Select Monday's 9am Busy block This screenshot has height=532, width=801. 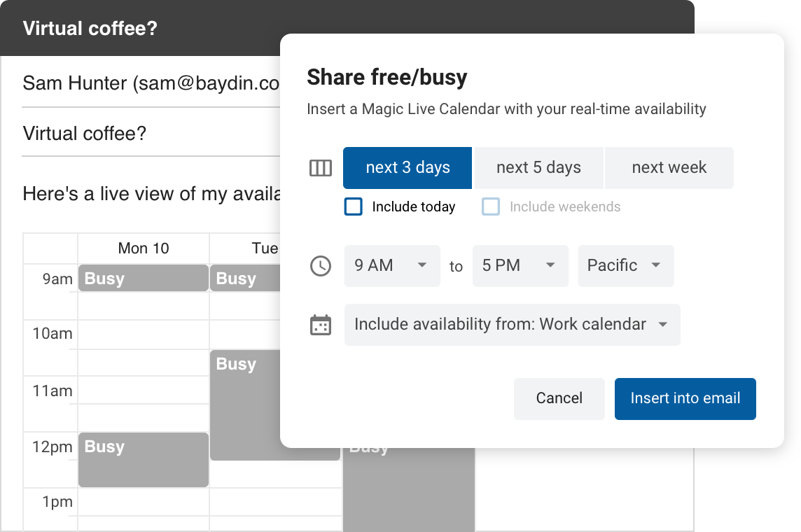pyautogui.click(x=143, y=278)
